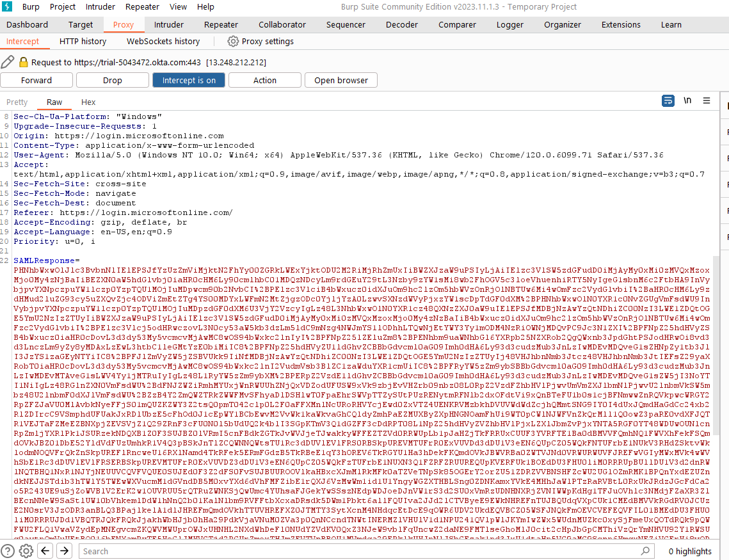Toggle the Intercept is on button
This screenshot has width=729, height=560.
click(x=189, y=79)
